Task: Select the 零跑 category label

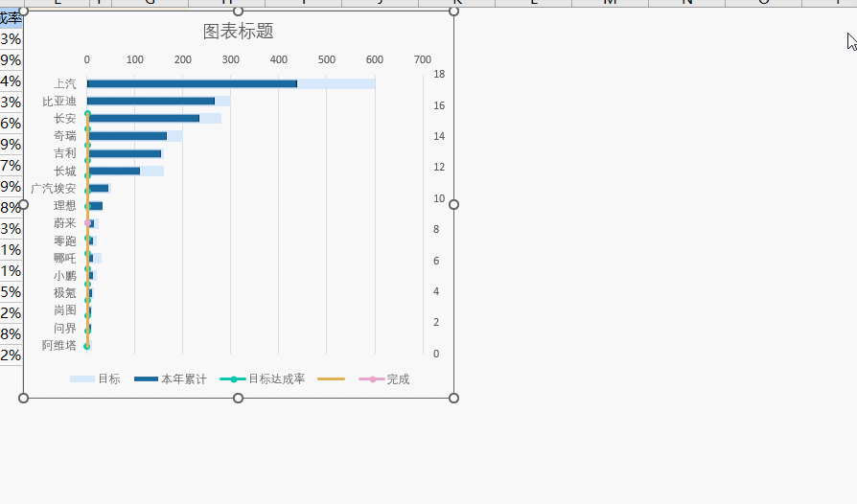Action: (x=64, y=241)
